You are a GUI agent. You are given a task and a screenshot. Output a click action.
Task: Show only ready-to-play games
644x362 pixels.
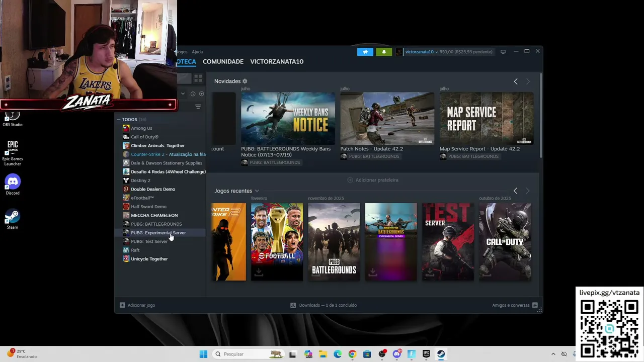(x=201, y=94)
